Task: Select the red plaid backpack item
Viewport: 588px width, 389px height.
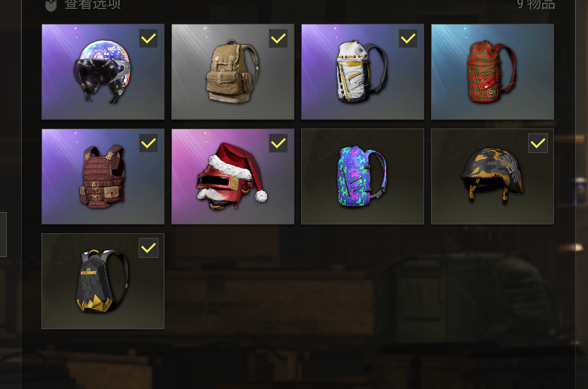Action: tap(492, 71)
